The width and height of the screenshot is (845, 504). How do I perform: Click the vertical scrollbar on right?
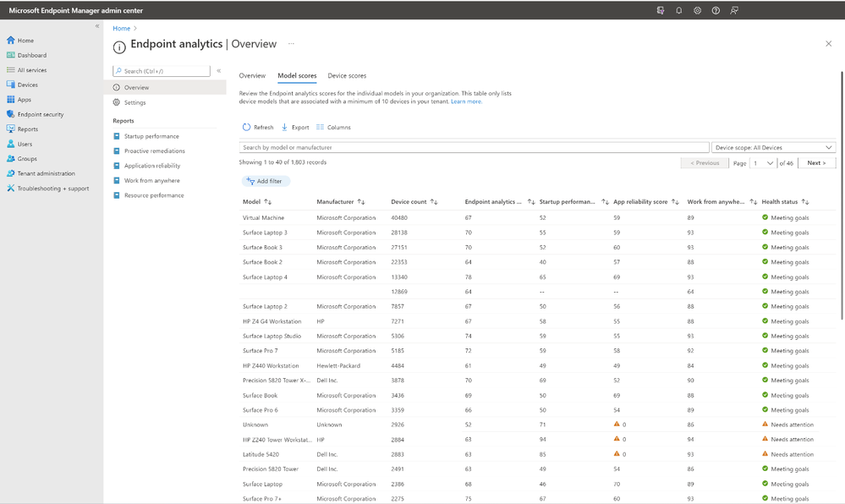click(842, 195)
